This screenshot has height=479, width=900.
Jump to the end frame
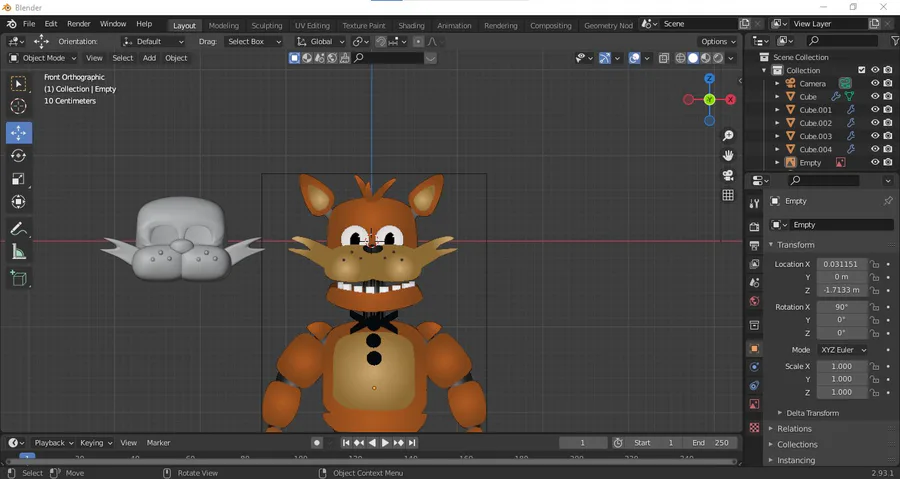click(x=412, y=443)
